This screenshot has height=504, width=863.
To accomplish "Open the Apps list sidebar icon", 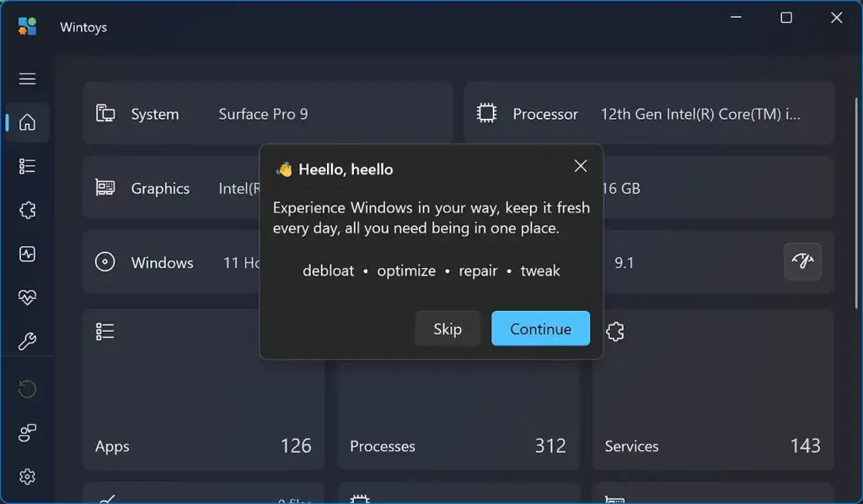I will pos(27,166).
